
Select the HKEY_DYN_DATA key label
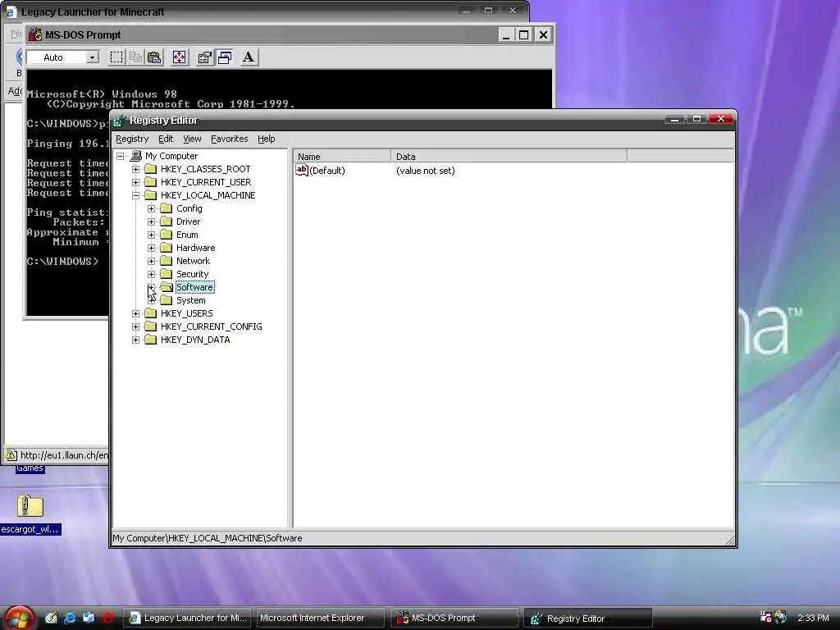[x=195, y=340]
